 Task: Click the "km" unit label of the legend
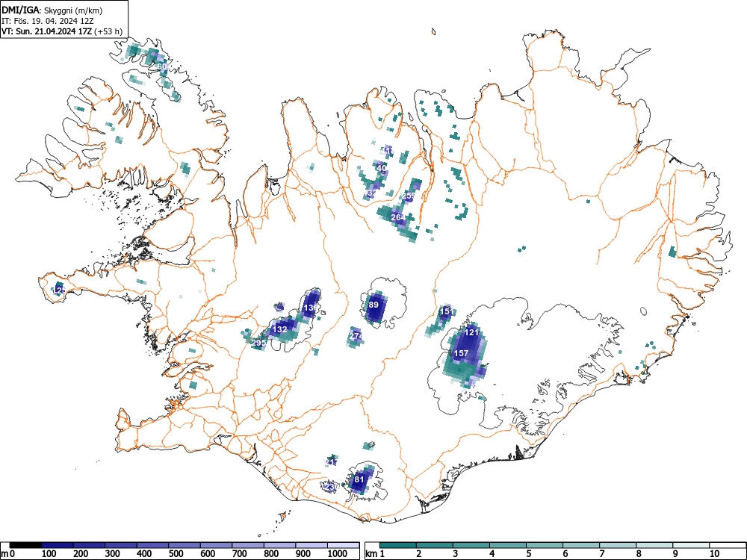371,554
